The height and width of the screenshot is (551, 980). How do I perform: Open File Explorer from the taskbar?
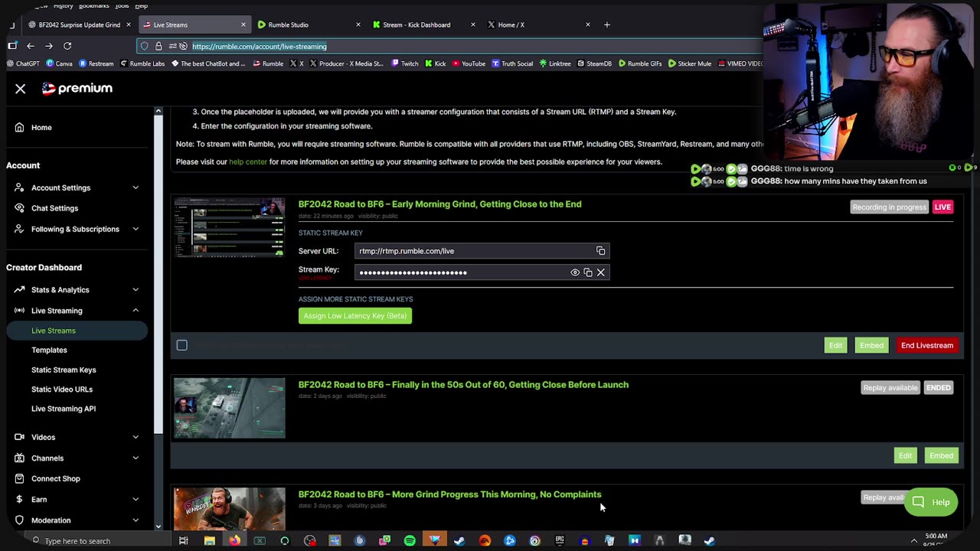(x=209, y=541)
